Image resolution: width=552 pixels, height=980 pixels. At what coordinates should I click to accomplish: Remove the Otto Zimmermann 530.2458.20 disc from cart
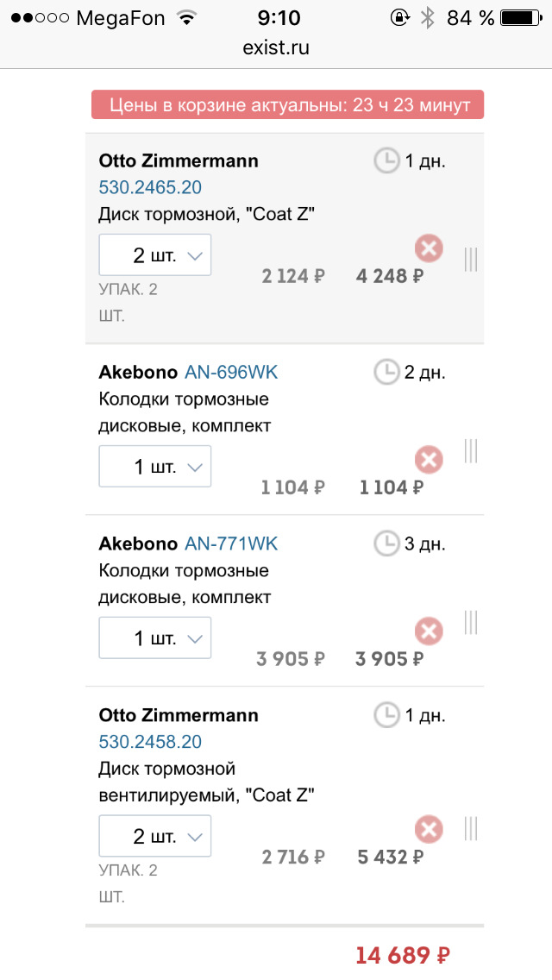[x=429, y=828]
